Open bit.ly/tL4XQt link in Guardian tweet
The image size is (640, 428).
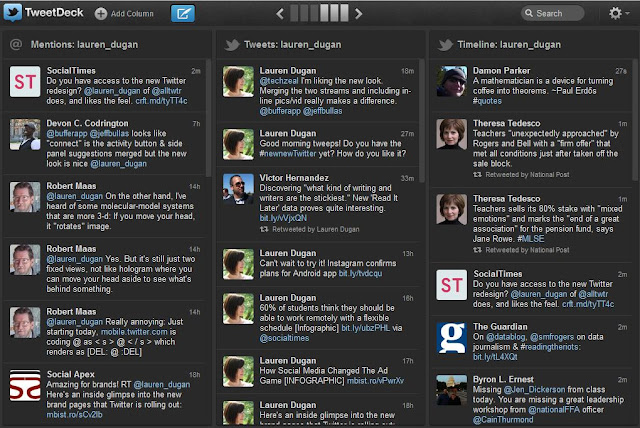click(495, 357)
